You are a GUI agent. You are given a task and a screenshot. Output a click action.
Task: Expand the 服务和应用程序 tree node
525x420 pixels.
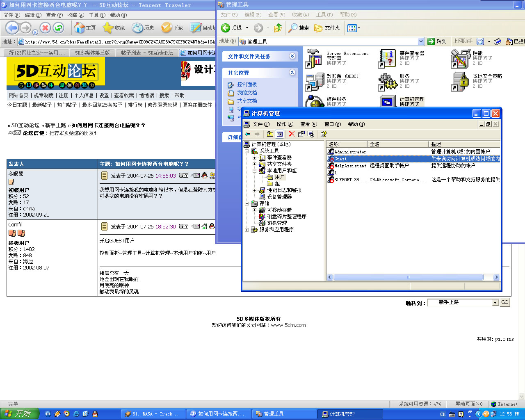pos(247,230)
